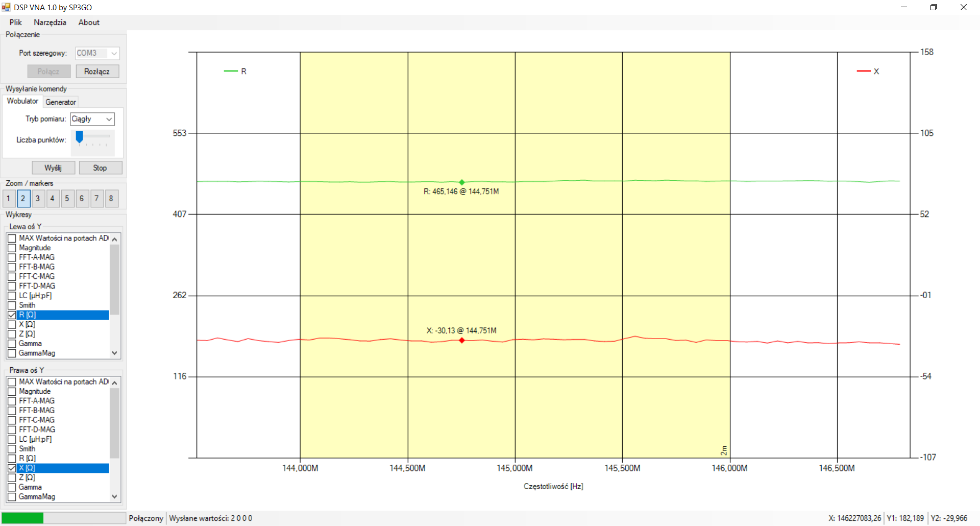The width and height of the screenshot is (980, 526).
Task: Select zoom/marker button 3
Action: 38,199
